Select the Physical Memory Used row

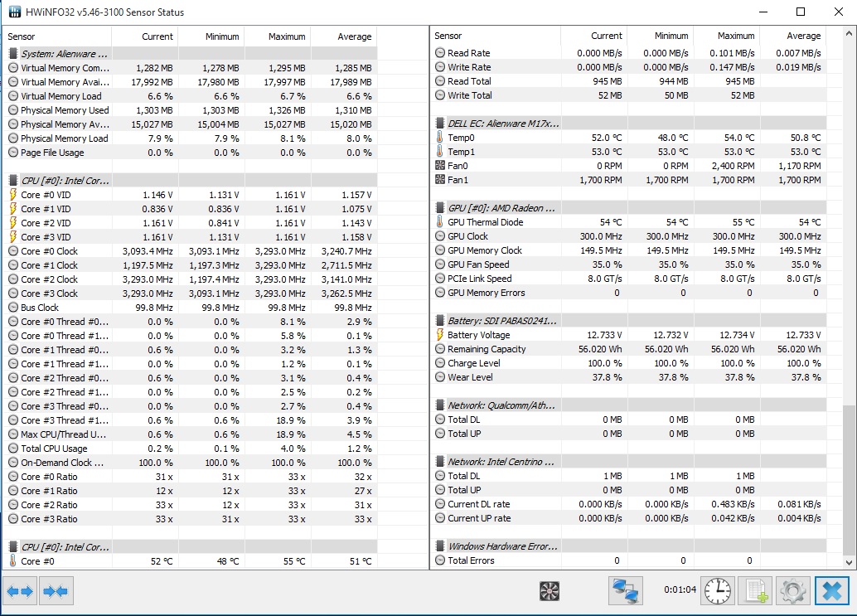(191, 110)
